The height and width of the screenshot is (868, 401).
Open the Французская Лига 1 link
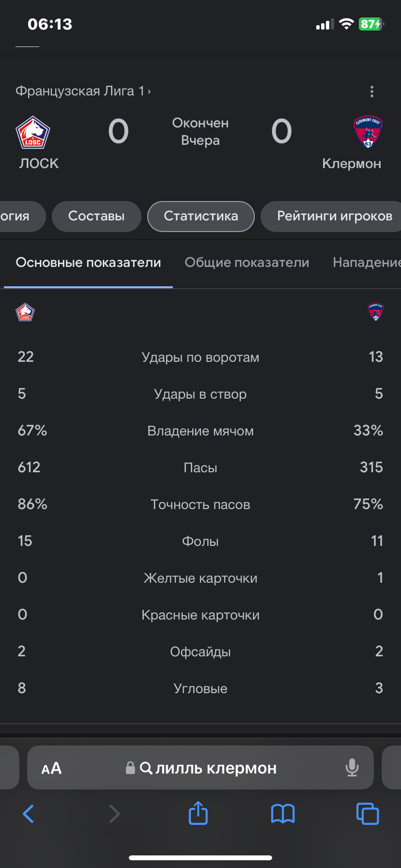coord(83,91)
